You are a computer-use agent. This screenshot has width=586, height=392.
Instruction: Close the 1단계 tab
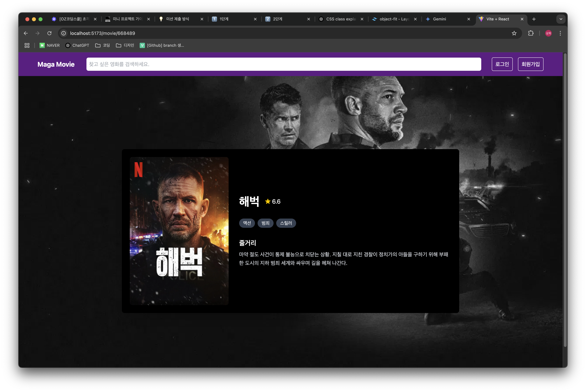point(255,19)
